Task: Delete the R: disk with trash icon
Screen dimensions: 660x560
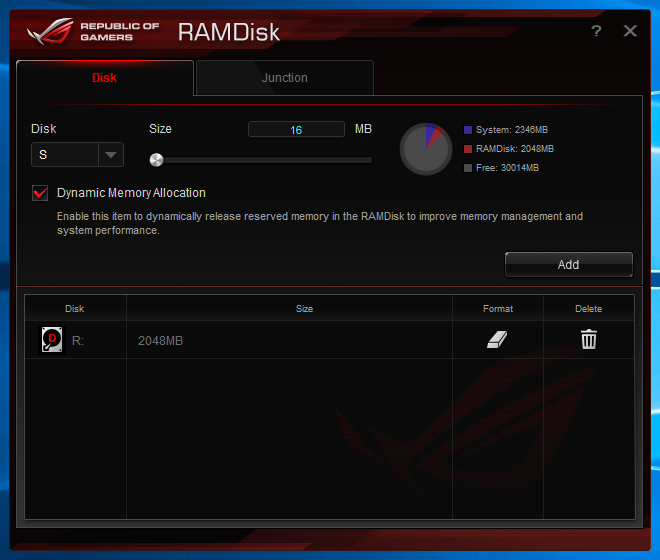Action: pyautogui.click(x=588, y=339)
